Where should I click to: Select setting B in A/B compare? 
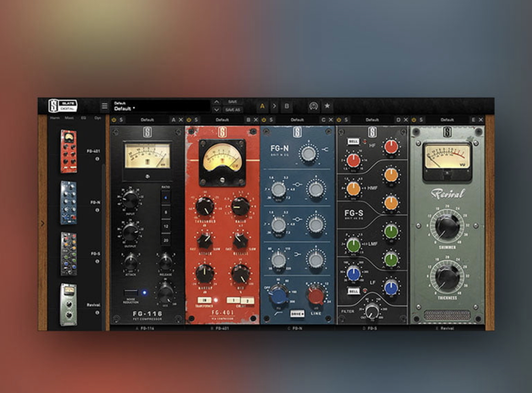(287, 106)
